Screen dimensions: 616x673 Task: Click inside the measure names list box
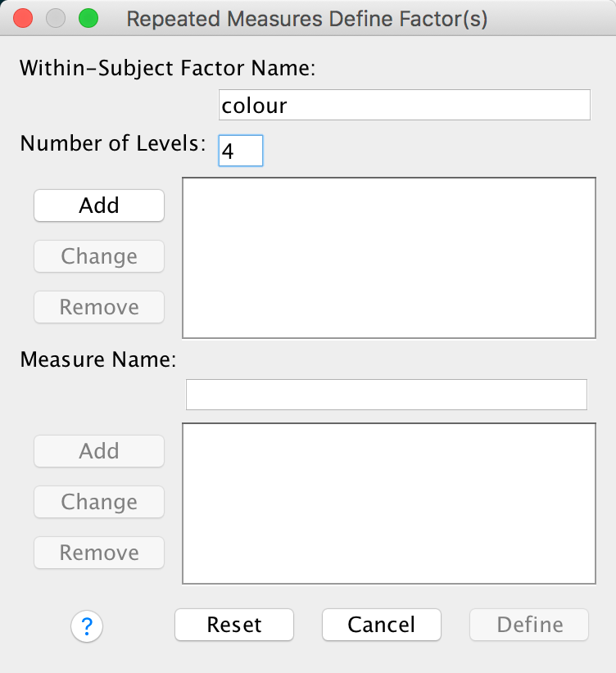[x=388, y=503]
